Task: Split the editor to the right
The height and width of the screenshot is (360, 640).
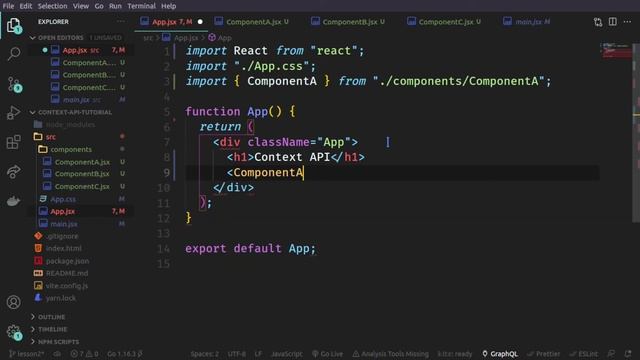Action: pyautogui.click(x=613, y=22)
